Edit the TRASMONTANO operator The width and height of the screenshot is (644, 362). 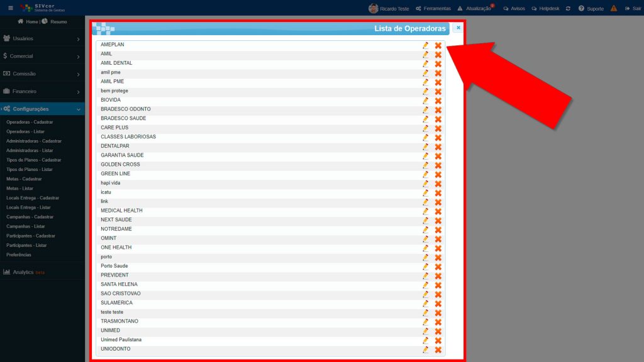(x=426, y=322)
